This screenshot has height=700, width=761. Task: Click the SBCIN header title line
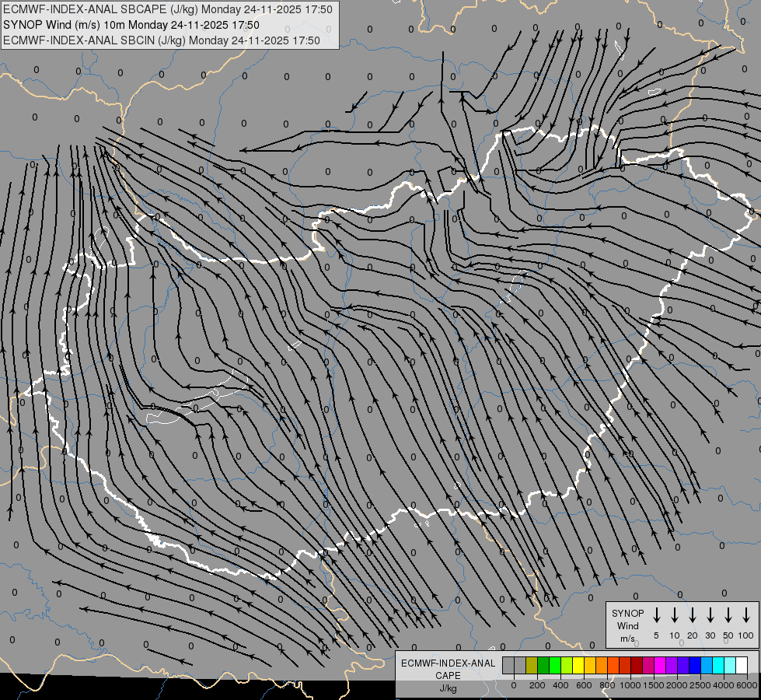162,40
